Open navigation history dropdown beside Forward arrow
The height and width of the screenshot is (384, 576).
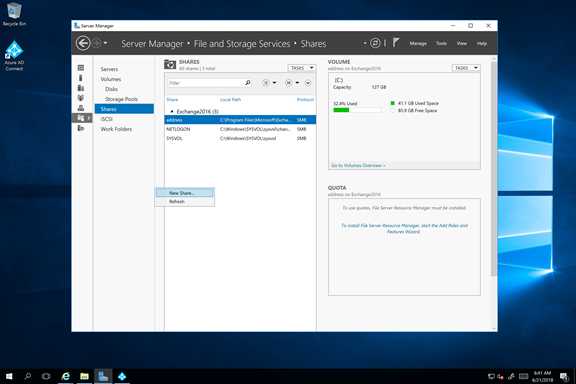pos(105,43)
